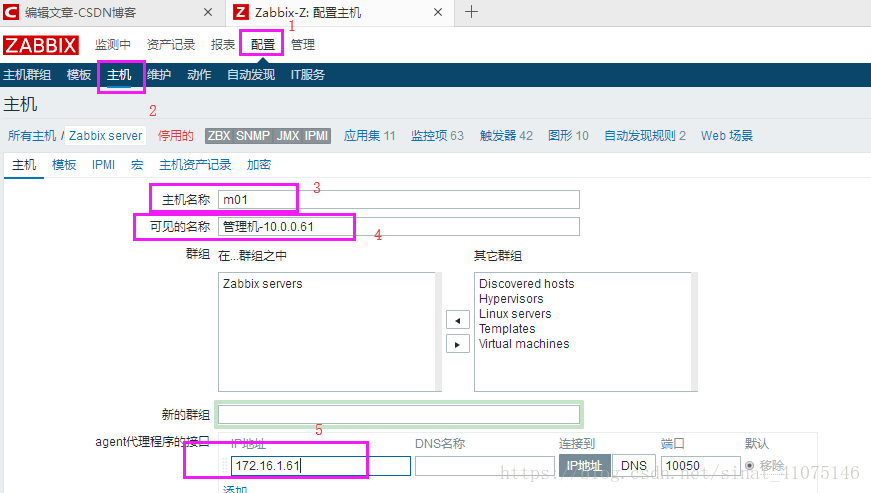The image size is (871, 493).
Task: Select Zabbix servers in the group list
Action: 263,284
